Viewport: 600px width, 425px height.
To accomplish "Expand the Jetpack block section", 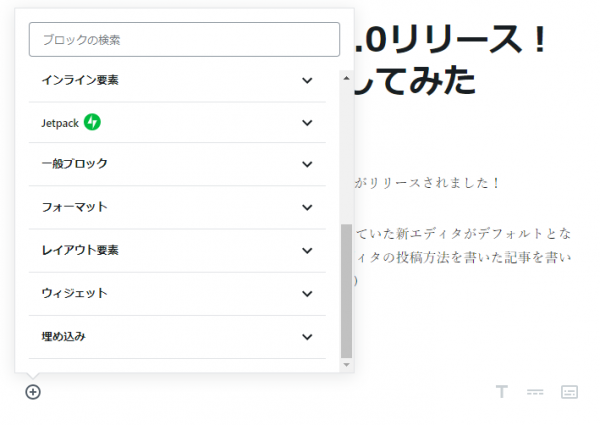I will 177,123.
